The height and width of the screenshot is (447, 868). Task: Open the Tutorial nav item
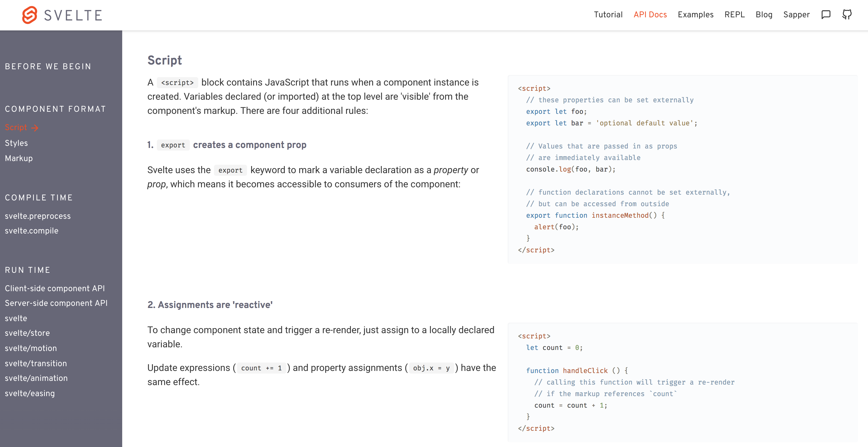coord(608,14)
